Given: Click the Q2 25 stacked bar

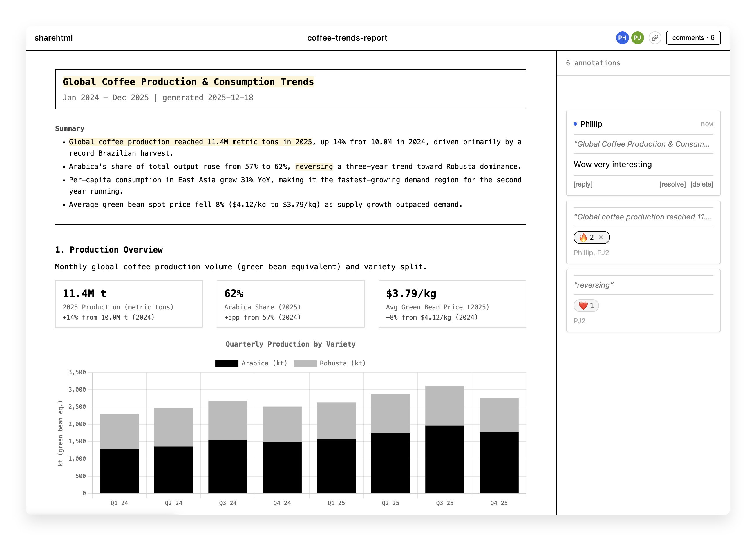Looking at the screenshot, I should [x=390, y=444].
